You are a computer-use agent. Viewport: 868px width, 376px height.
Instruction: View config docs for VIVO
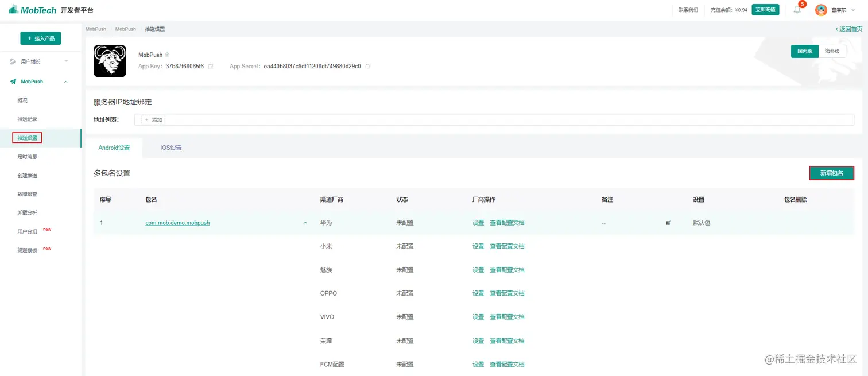pyautogui.click(x=507, y=317)
